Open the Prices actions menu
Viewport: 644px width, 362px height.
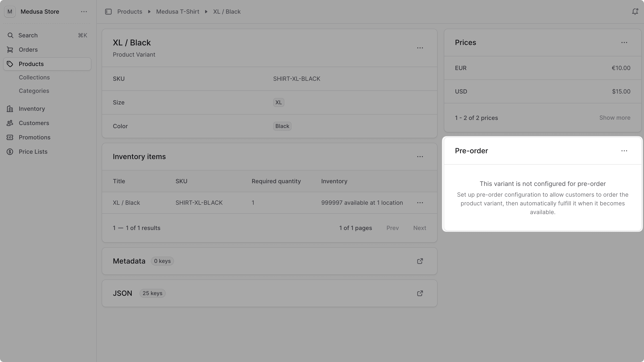[x=624, y=43]
